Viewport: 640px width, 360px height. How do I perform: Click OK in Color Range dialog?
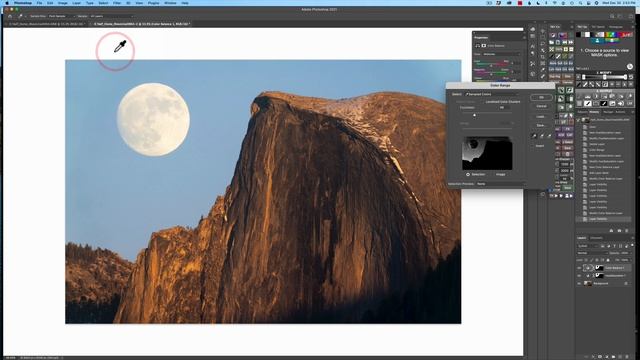pos(541,98)
